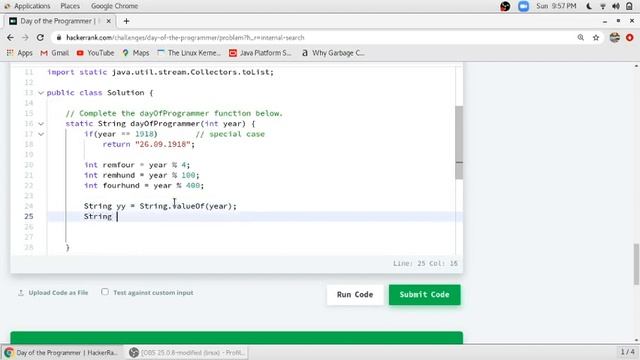Open the volume speaker icon
The image size is (640, 360).
click(616, 6)
